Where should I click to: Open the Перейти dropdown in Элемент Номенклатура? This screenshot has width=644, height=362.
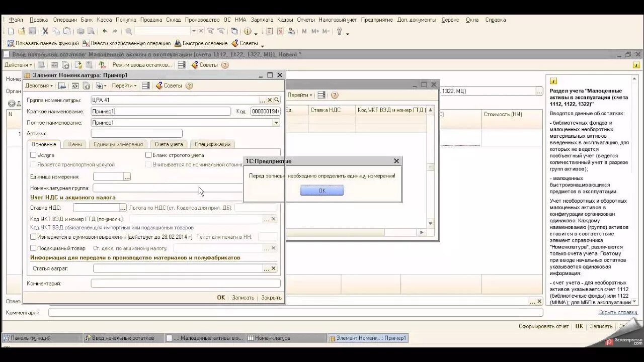point(124,85)
